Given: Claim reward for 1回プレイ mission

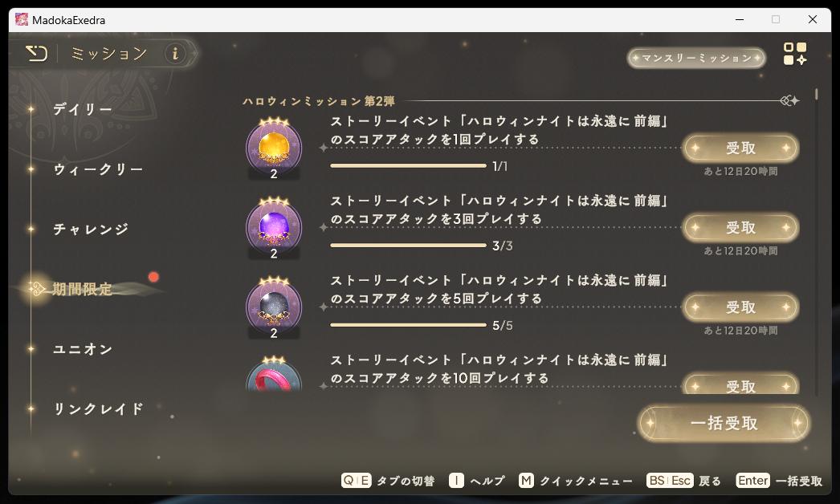Looking at the screenshot, I should (741, 148).
